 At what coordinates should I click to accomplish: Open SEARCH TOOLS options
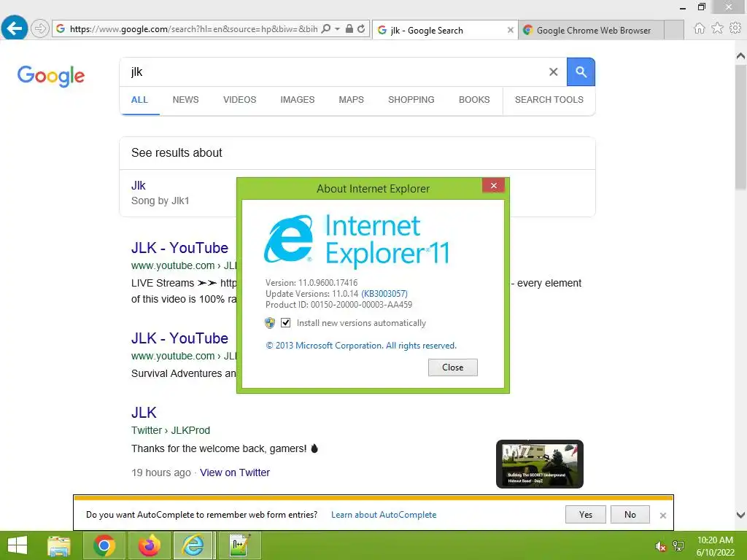pos(549,99)
